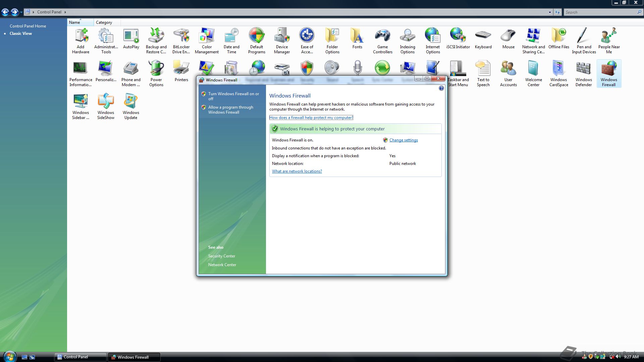This screenshot has height=362, width=644.
Task: Open Default Programs icon
Action: (x=257, y=41)
